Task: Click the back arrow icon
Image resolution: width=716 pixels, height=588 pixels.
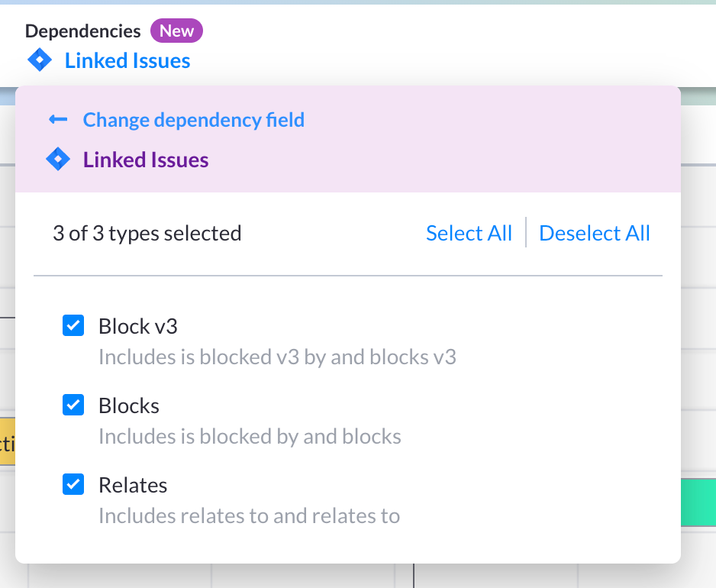Action: [58, 120]
